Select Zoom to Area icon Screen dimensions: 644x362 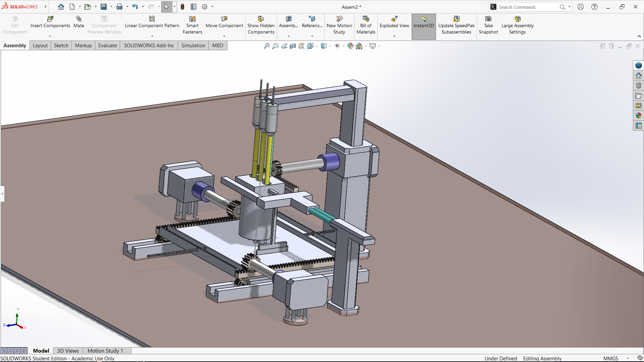point(275,46)
